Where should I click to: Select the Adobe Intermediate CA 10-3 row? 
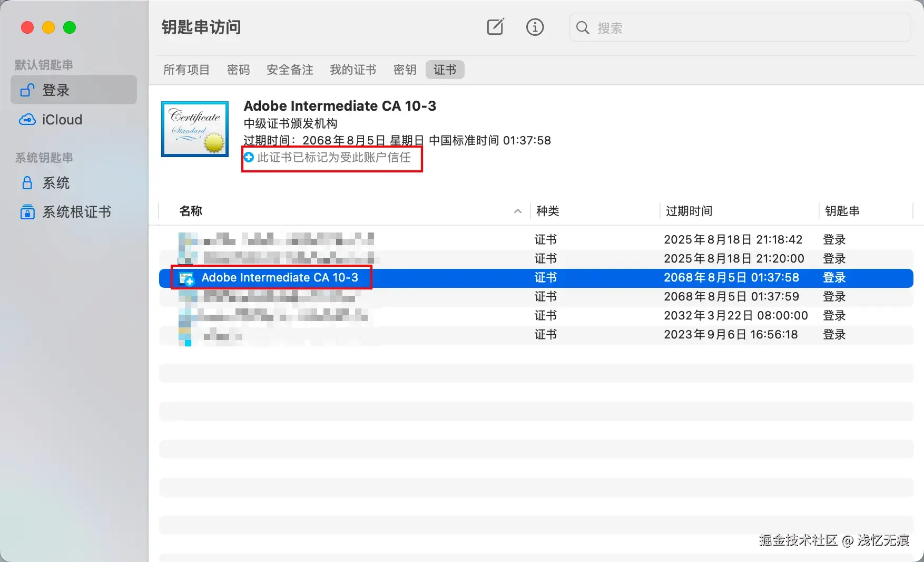pyautogui.click(x=536, y=278)
